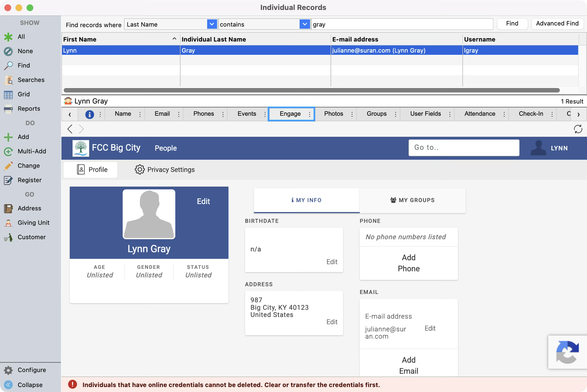This screenshot has width=587, height=392.
Task: Click the red error alert icon
Action: tap(73, 385)
